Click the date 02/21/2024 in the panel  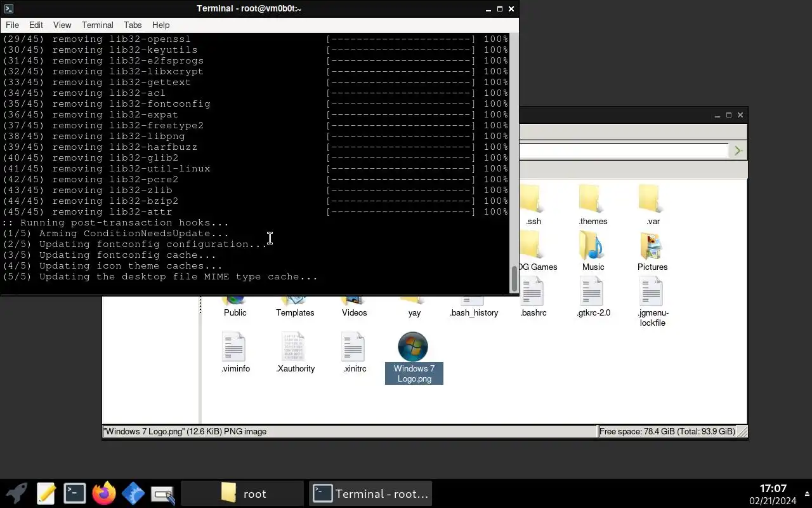773,501
